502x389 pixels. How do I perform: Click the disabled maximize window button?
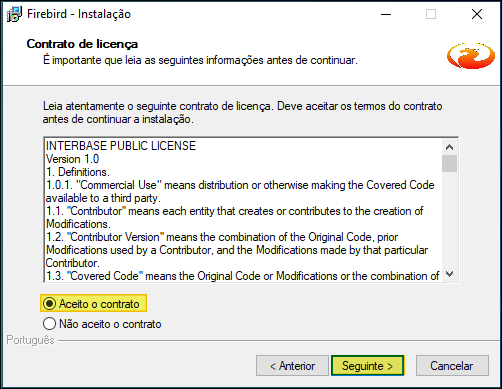pos(431,14)
